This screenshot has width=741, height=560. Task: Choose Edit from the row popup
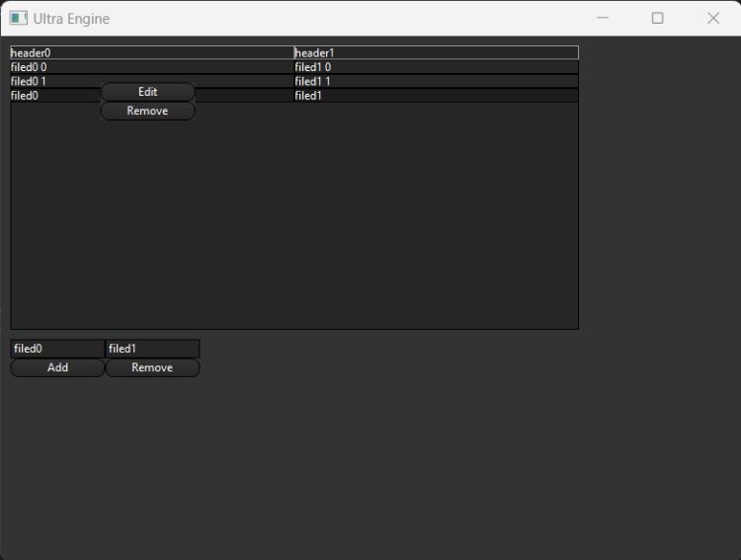[148, 92]
